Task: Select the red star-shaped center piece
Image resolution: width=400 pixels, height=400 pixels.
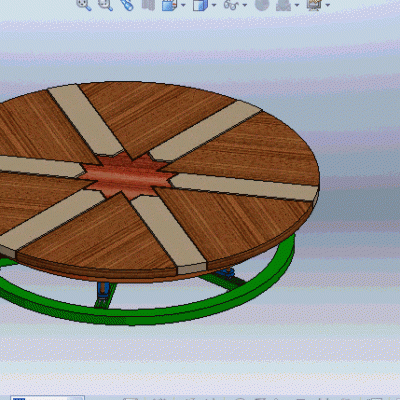Action: (x=127, y=177)
